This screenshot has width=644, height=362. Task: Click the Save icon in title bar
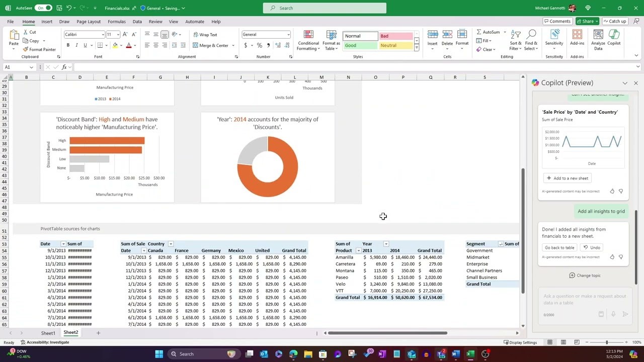pos(59,8)
